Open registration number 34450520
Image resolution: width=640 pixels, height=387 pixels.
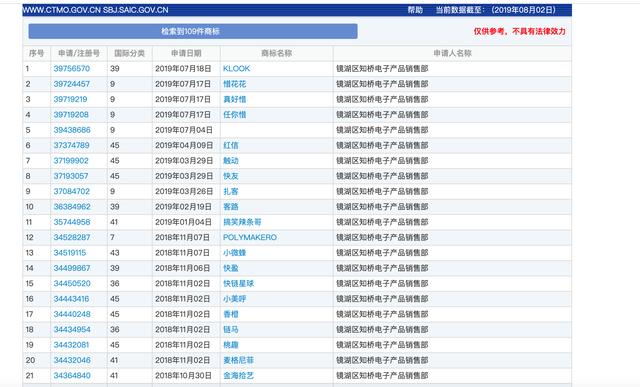click(72, 284)
